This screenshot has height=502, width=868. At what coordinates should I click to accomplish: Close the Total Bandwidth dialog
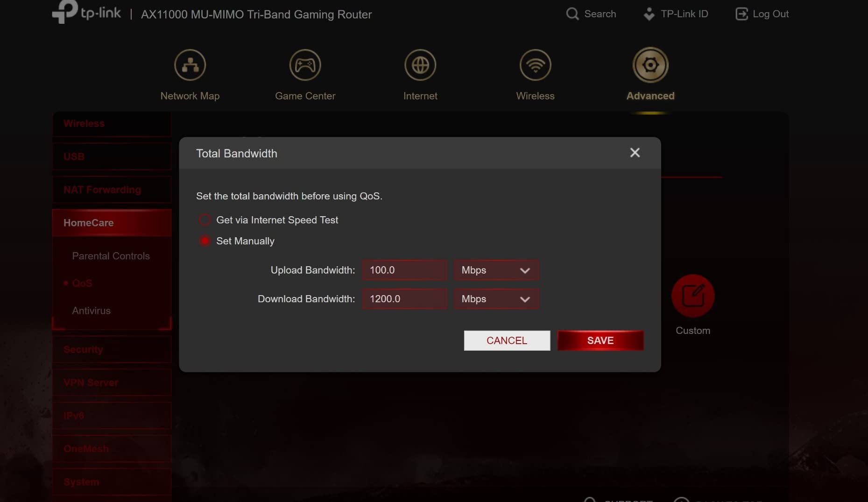pyautogui.click(x=635, y=153)
